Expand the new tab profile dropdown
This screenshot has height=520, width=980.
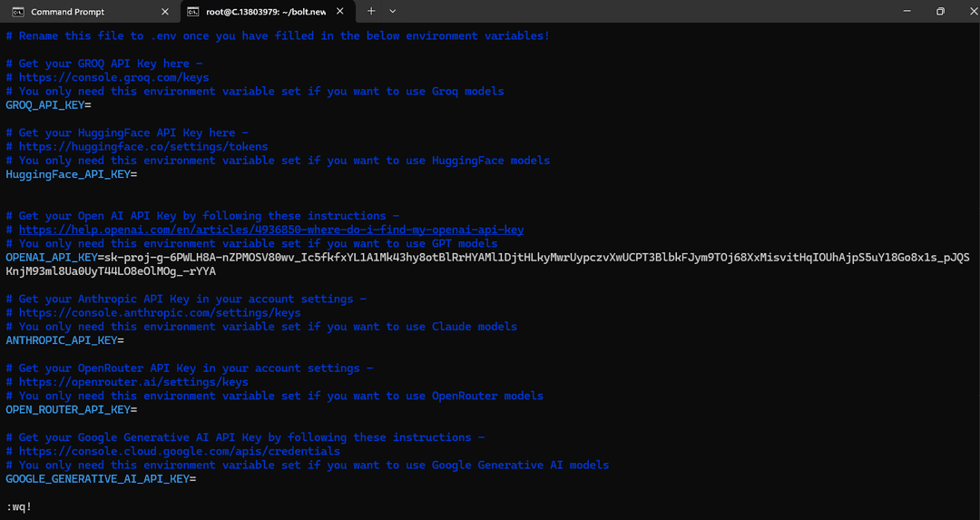pyautogui.click(x=393, y=11)
